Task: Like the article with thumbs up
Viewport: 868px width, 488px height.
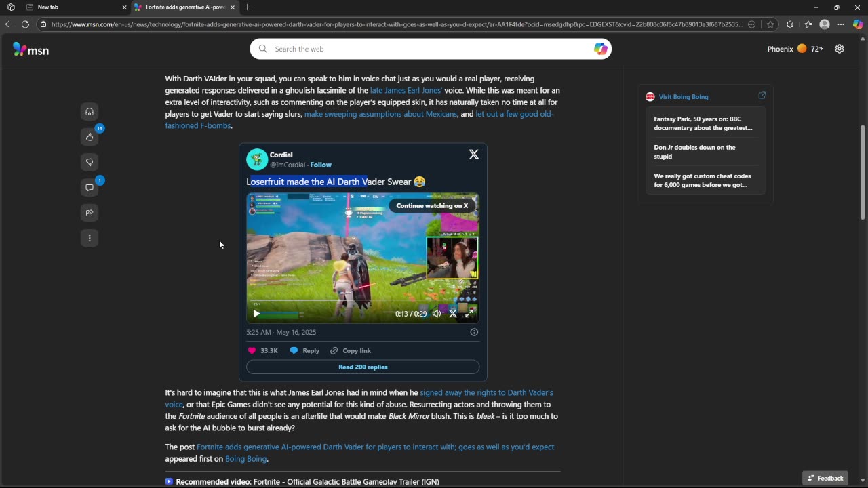Action: pos(90,137)
